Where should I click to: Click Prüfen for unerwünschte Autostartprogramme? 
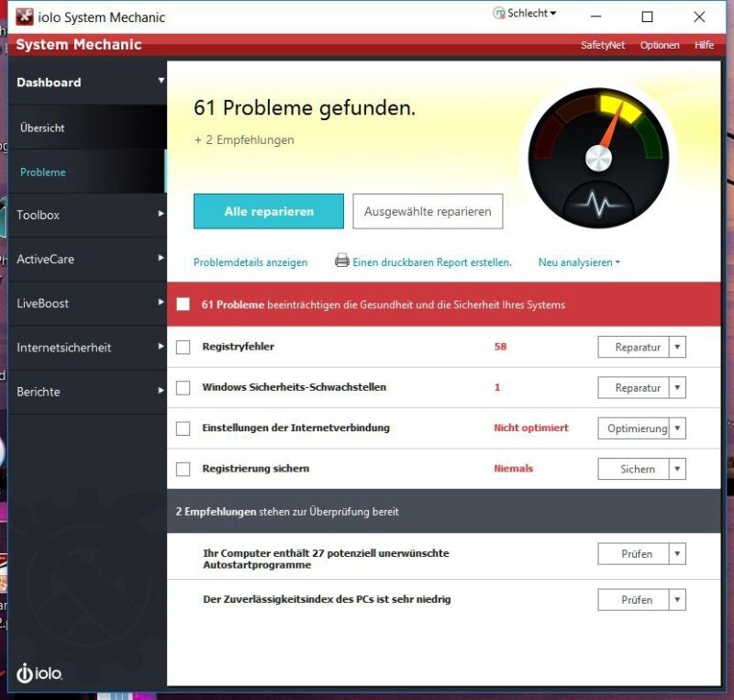(x=633, y=554)
